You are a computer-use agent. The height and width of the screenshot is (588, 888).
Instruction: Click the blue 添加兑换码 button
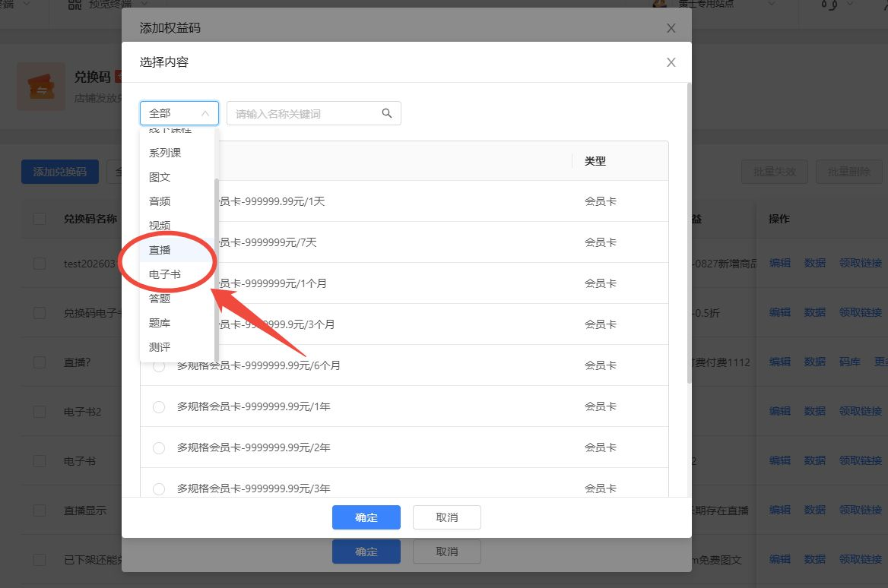click(x=59, y=172)
